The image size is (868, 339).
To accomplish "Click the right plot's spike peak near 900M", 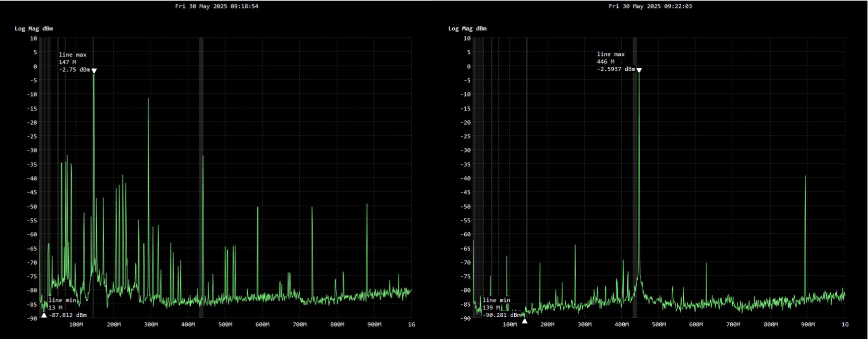I will pyautogui.click(x=805, y=176).
